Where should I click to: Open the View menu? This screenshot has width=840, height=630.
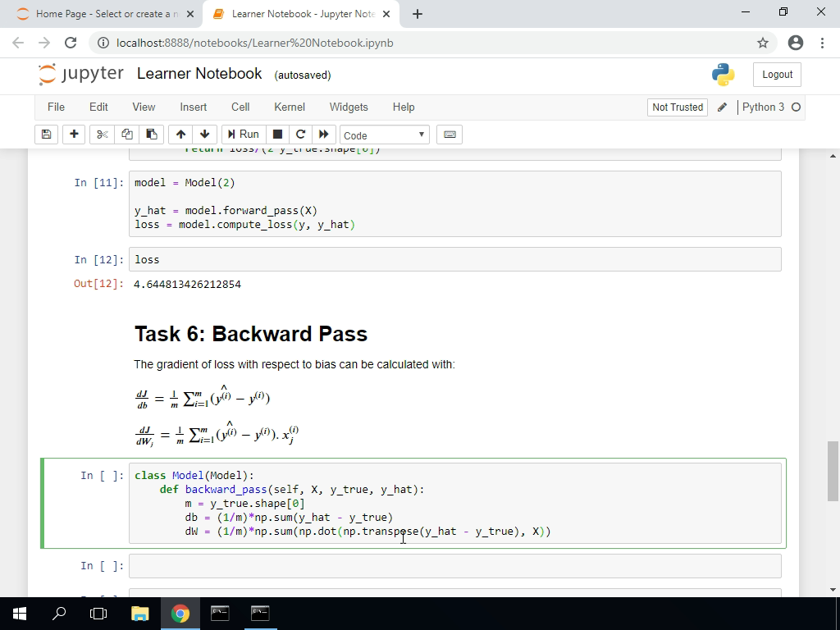pyautogui.click(x=144, y=107)
